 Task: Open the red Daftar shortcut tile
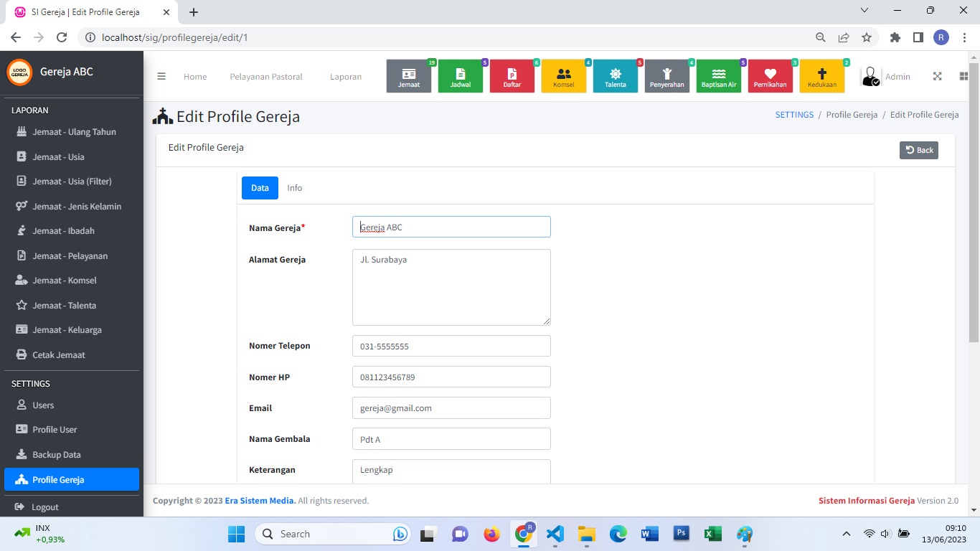pyautogui.click(x=512, y=76)
